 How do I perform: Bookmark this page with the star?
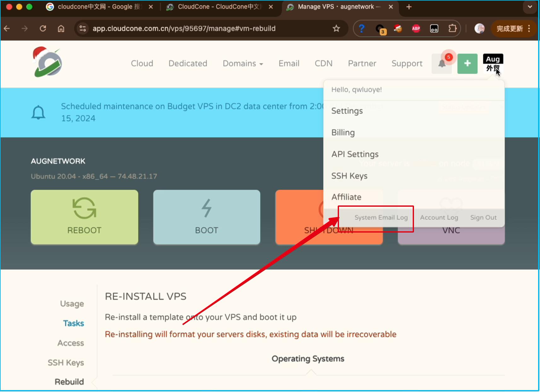coord(336,29)
